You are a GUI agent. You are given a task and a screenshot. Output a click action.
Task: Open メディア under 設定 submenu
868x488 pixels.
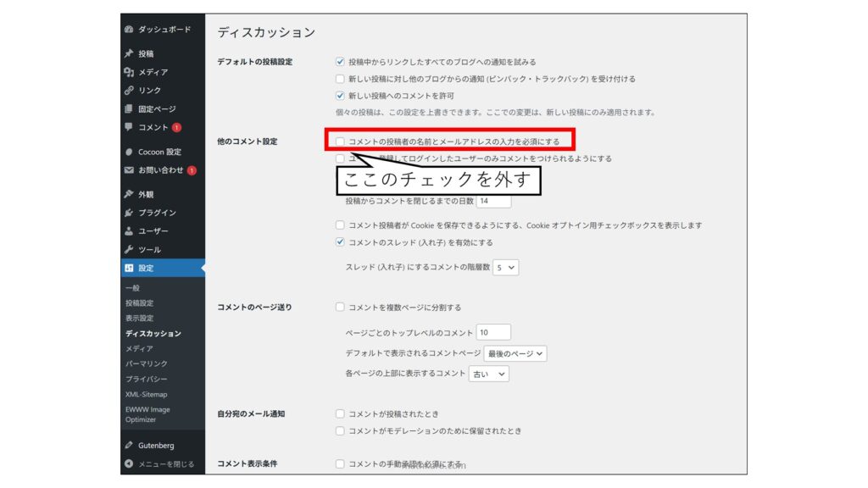tap(139, 348)
